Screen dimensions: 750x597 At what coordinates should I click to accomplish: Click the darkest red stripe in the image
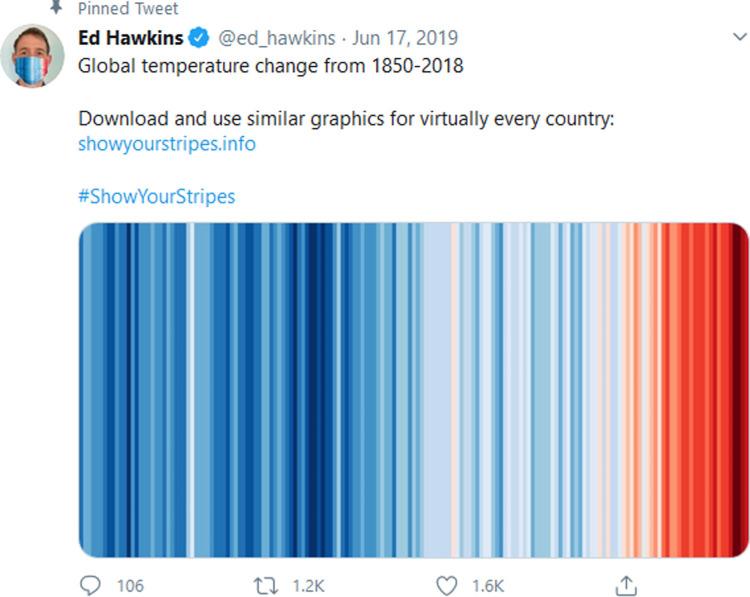pos(741,390)
